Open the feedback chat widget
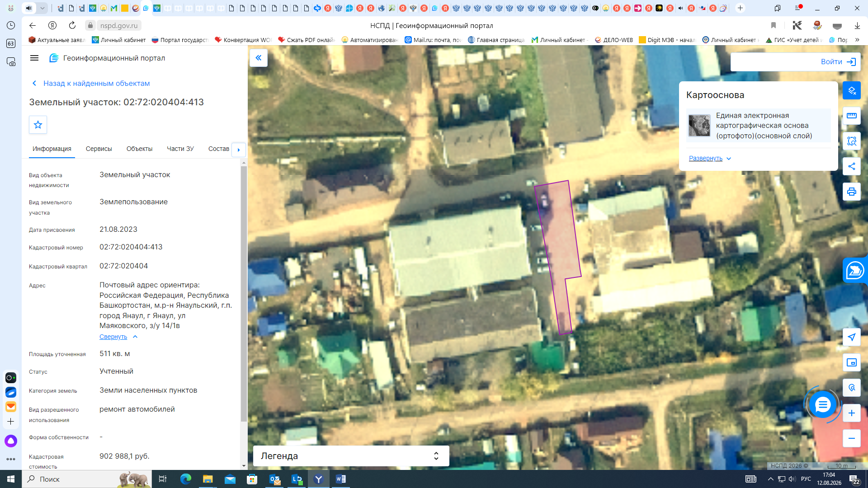Screen dimensions: 868x488 (x=822, y=404)
